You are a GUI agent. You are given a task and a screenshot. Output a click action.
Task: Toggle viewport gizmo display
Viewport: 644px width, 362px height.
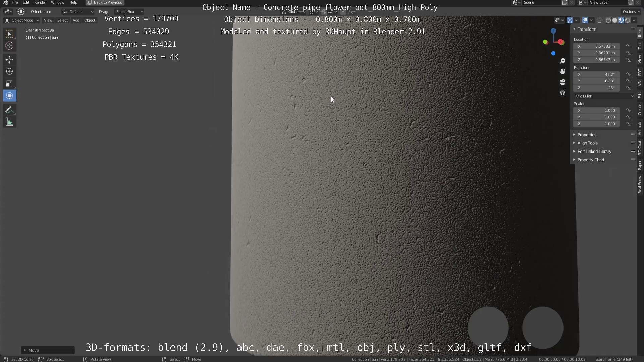coord(570,20)
